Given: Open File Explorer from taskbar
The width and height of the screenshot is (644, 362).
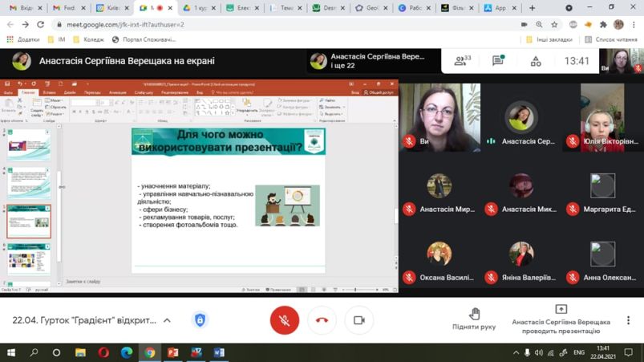Looking at the screenshot, I should point(80,352).
